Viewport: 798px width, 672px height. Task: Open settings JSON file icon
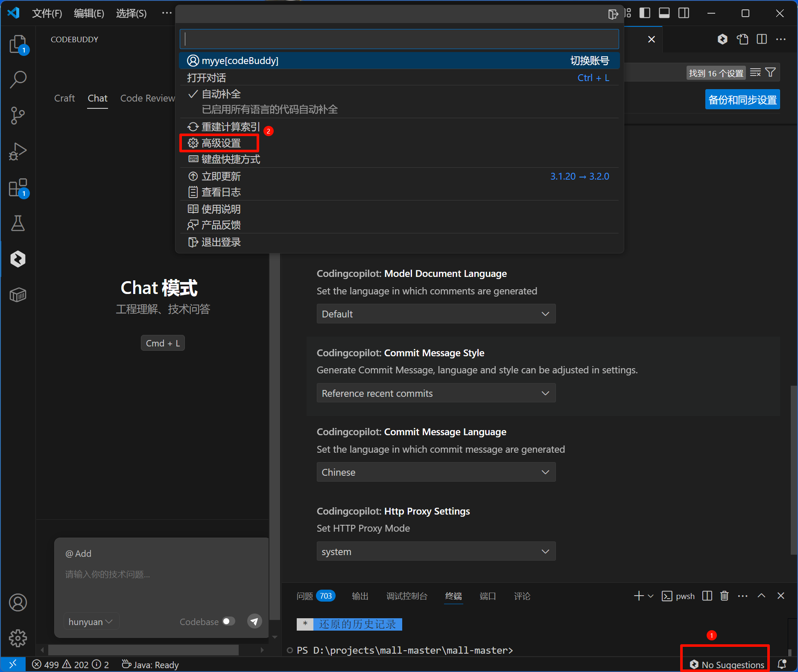coord(742,39)
